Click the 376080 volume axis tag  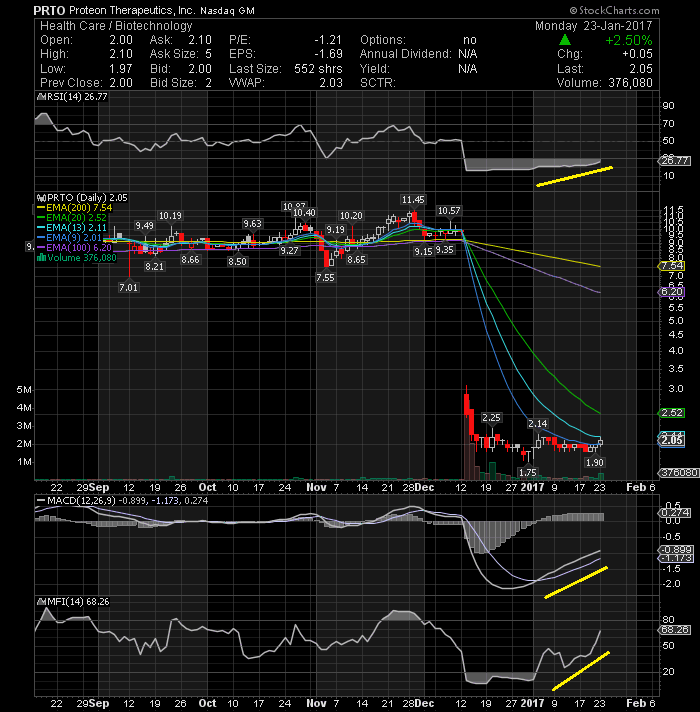click(679, 473)
